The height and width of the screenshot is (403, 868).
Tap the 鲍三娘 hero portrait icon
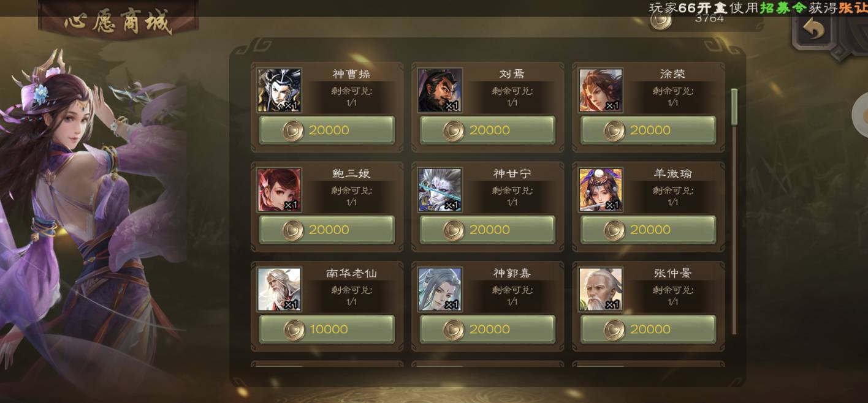[x=280, y=190]
